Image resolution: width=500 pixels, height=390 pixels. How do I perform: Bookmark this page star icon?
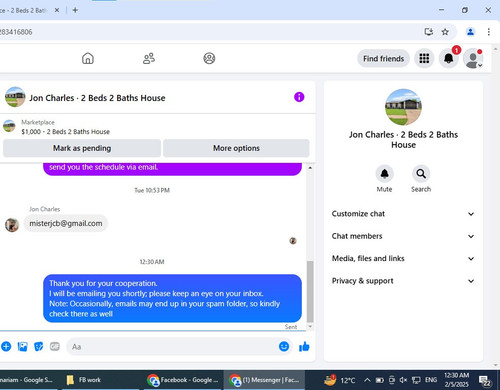[x=445, y=32]
